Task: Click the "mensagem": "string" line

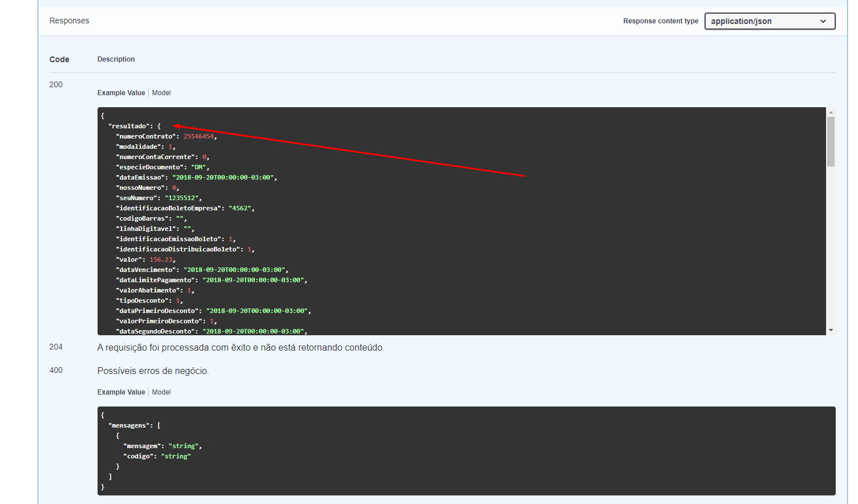Action: point(163,446)
